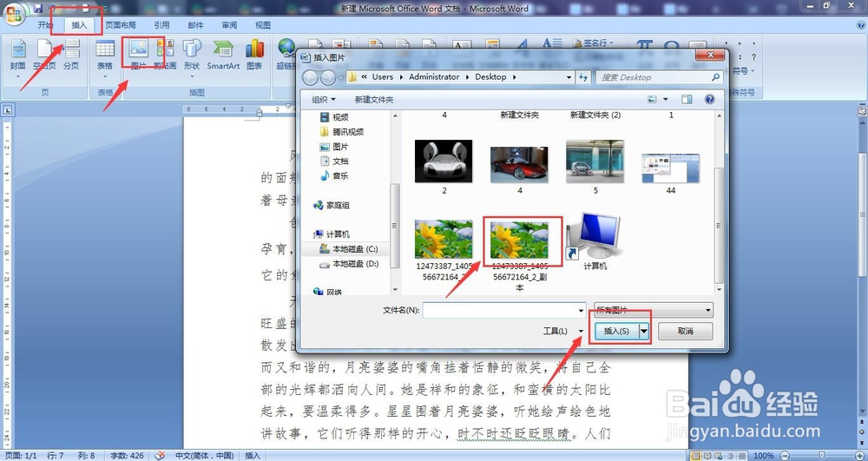868x461 pixels.
Task: Click Users in the address breadcrumb
Action: 383,77
